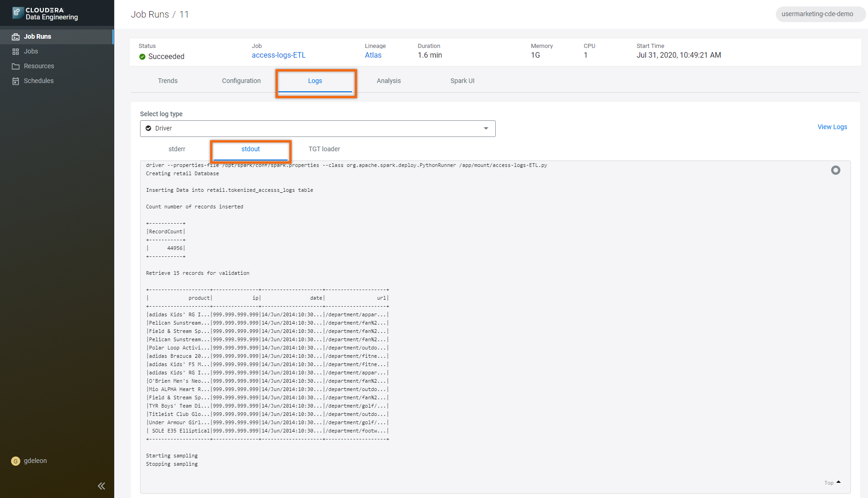Screen dimensions: 868x498
Task: Click the Cloudera Data Engineering logo icon
Action: click(x=18, y=13)
